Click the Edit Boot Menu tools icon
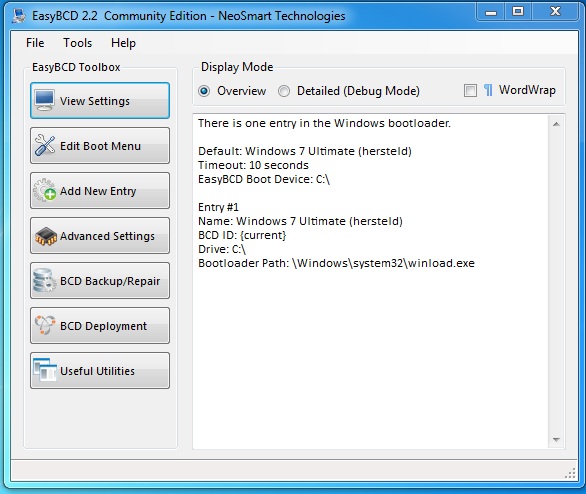This screenshot has height=494, width=586. (x=44, y=145)
